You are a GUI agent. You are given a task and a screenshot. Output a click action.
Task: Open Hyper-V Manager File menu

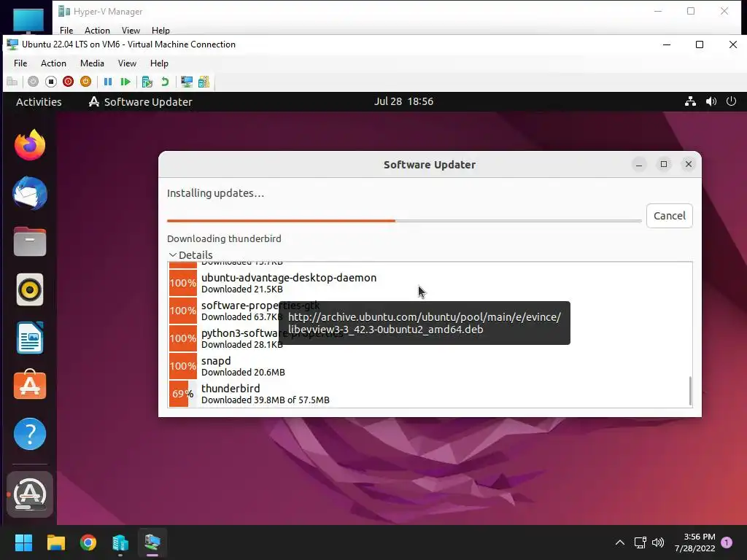[x=66, y=30]
